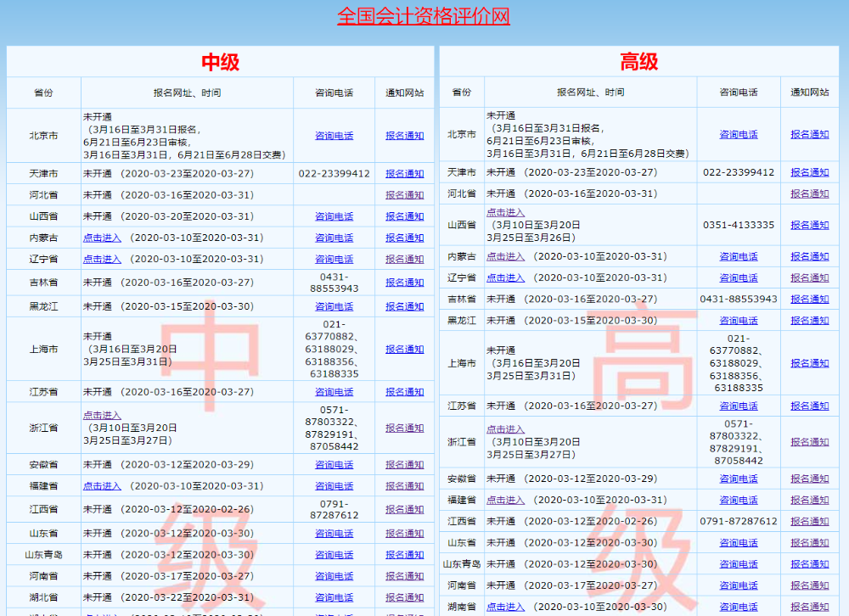Open 报名通知 for 天津市 in 中级 table

[x=404, y=174]
